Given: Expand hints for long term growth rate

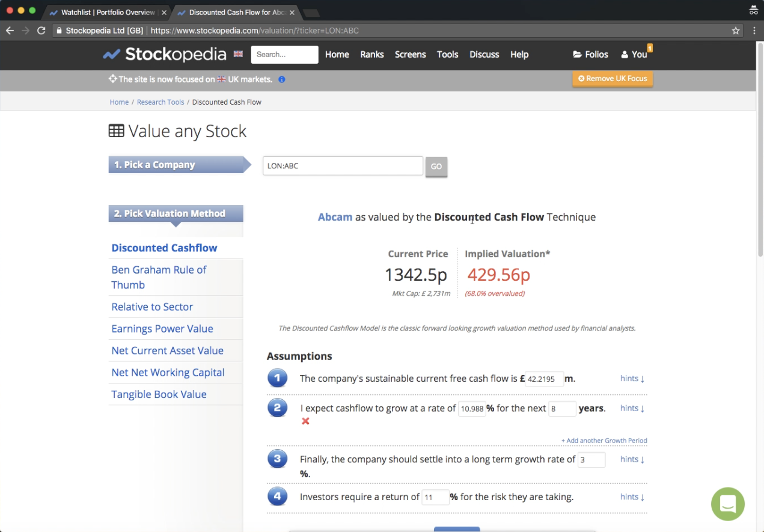Looking at the screenshot, I should pyautogui.click(x=632, y=459).
